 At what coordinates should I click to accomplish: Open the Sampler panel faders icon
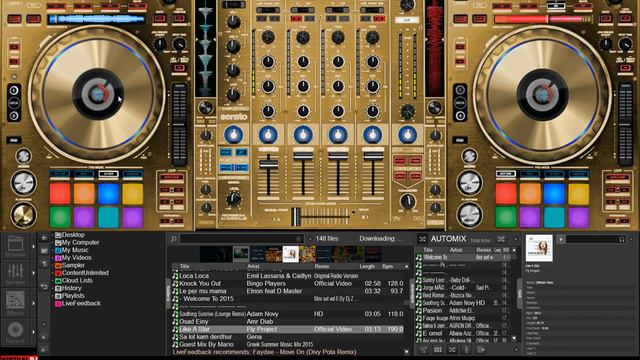16,271
